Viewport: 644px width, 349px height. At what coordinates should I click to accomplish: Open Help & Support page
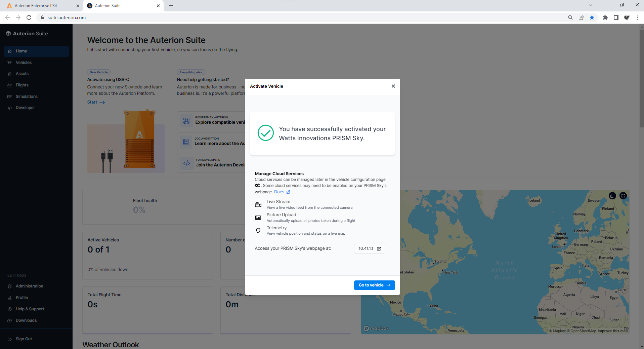[x=30, y=309]
